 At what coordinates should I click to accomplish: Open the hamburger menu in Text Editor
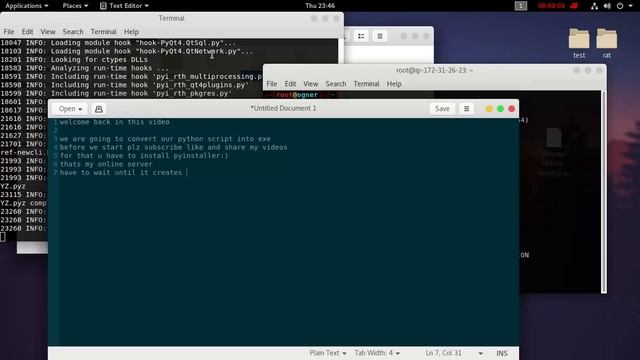click(x=466, y=109)
